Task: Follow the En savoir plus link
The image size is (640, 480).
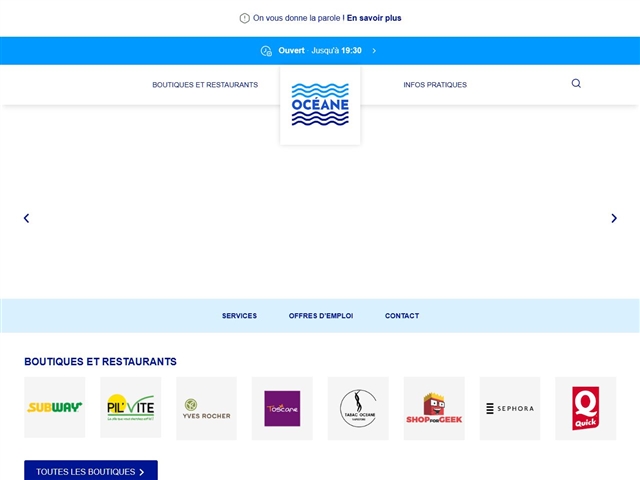Action: tap(374, 18)
